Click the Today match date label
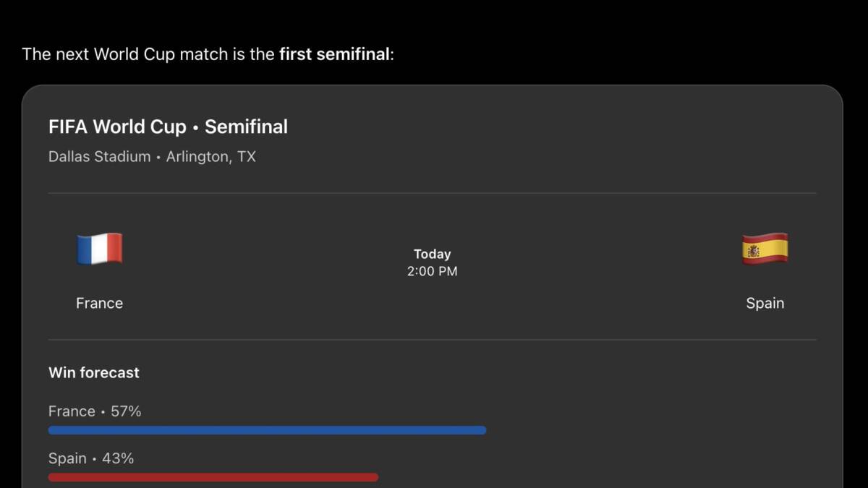Image resolution: width=868 pixels, height=488 pixels. click(x=433, y=254)
